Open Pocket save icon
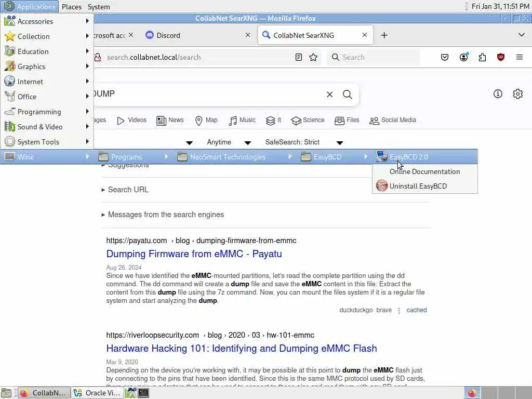The height and width of the screenshot is (399, 532). click(x=445, y=57)
